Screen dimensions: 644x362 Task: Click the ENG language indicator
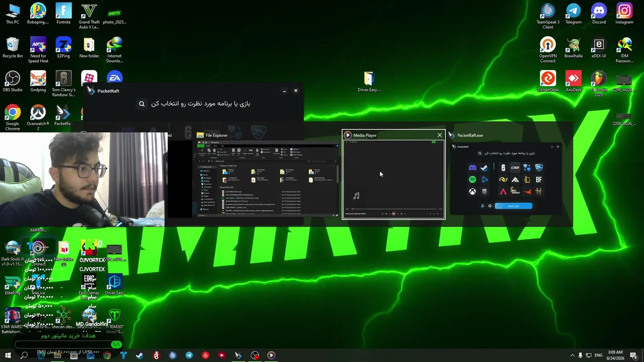[599, 355]
